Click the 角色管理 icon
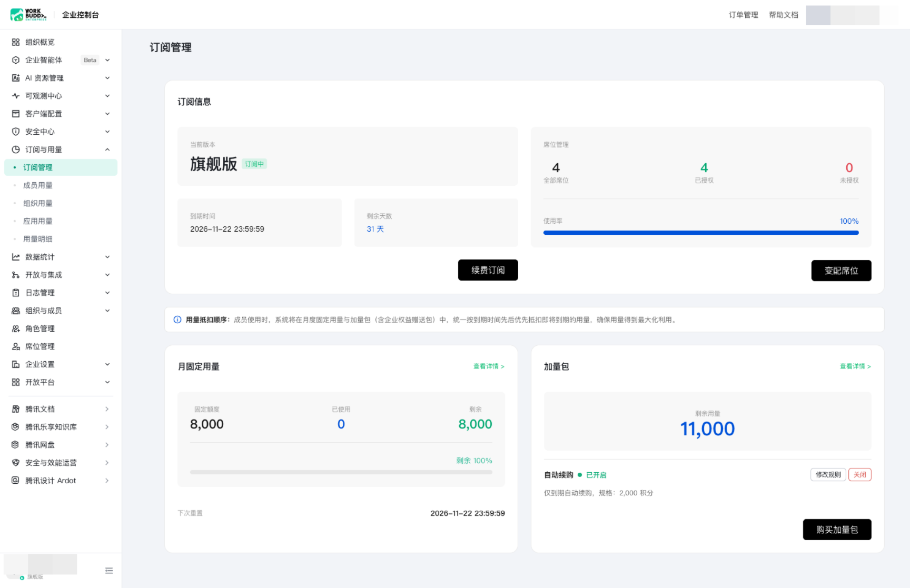 click(x=16, y=328)
